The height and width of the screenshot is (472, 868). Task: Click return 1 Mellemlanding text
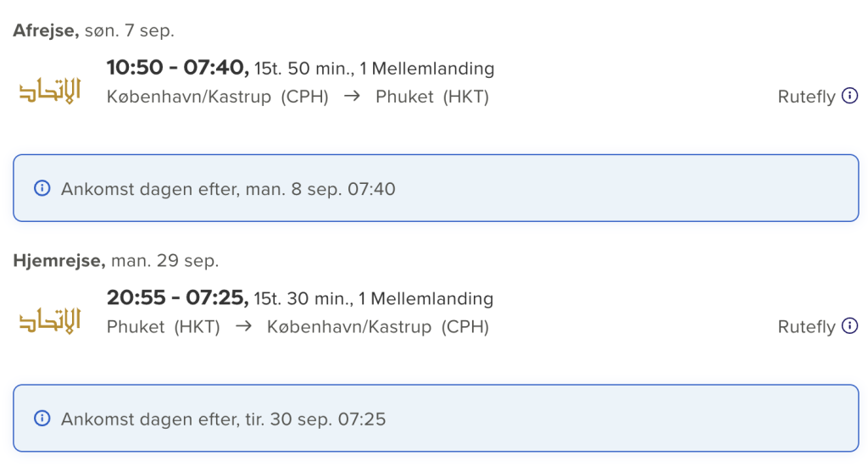pyautogui.click(x=426, y=299)
